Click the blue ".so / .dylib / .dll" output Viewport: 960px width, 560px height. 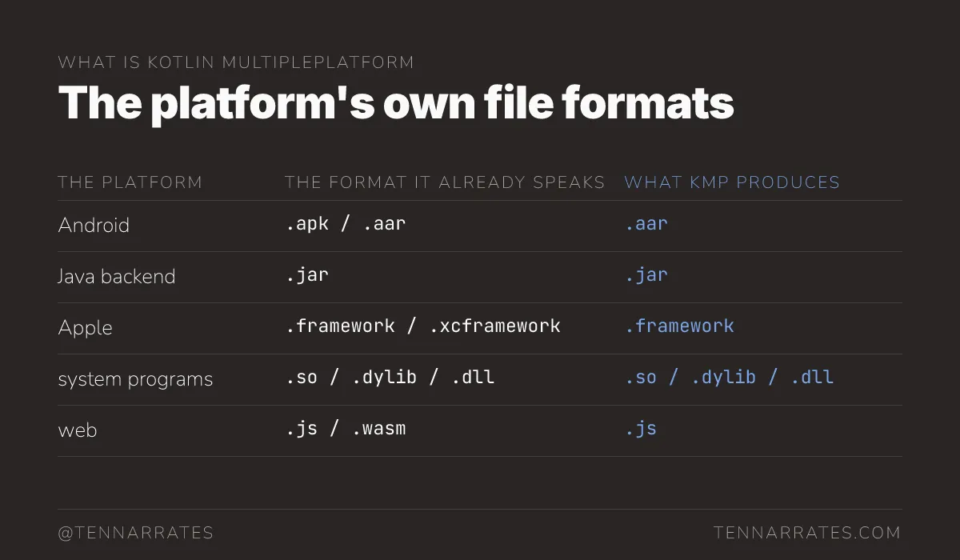pyautogui.click(x=730, y=378)
